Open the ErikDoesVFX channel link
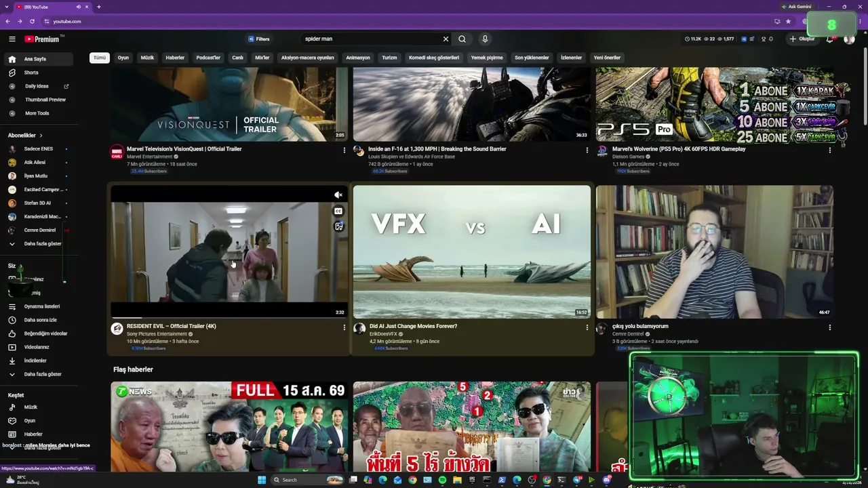Viewport: 868px width, 488px height. pyautogui.click(x=383, y=334)
